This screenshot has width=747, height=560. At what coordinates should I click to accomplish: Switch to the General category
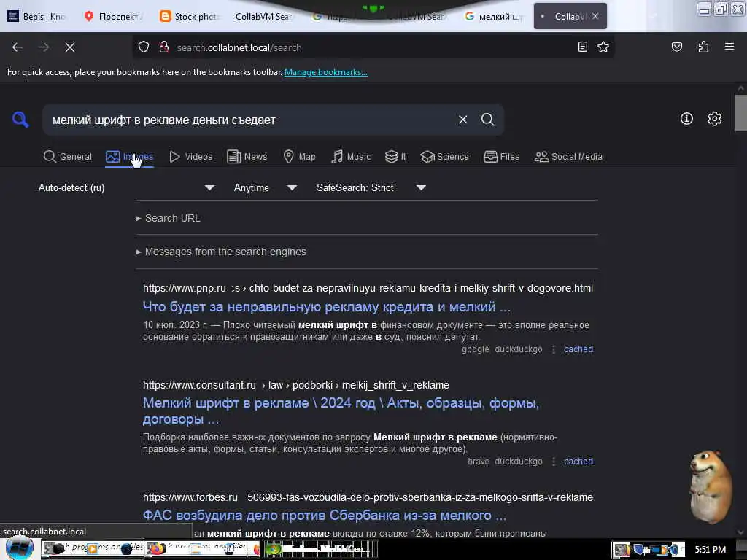click(67, 157)
